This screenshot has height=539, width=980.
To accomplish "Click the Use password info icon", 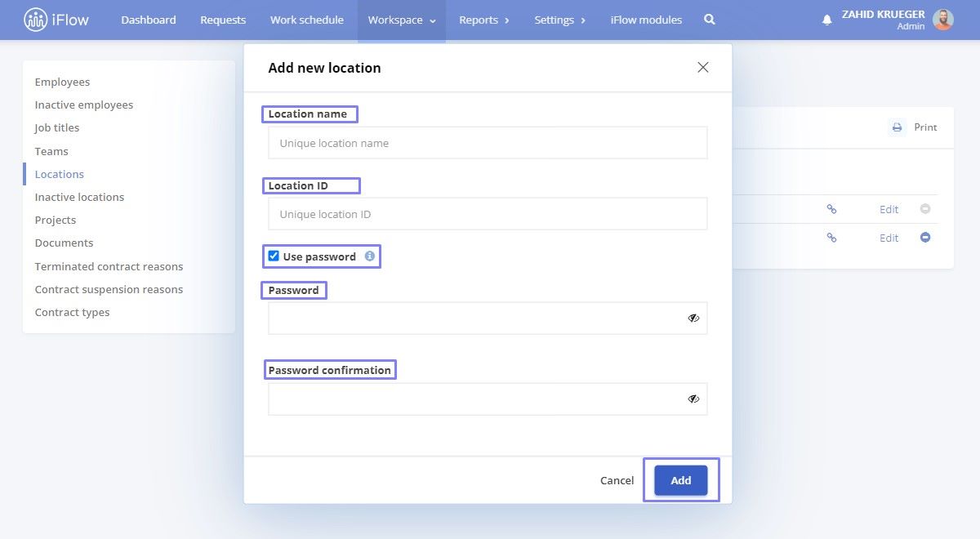I will 369,256.
